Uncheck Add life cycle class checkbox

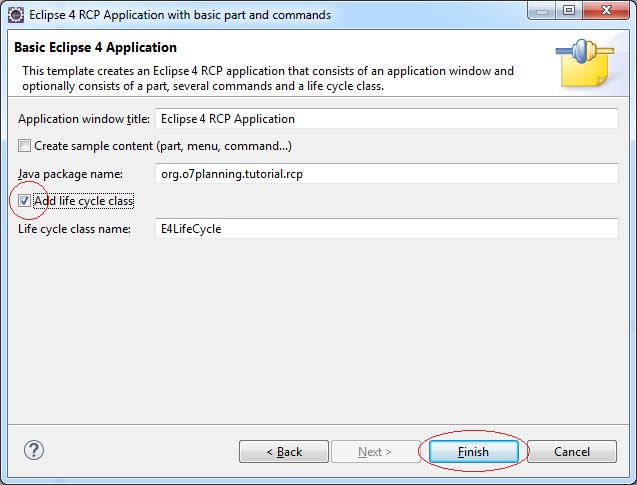pos(24,201)
